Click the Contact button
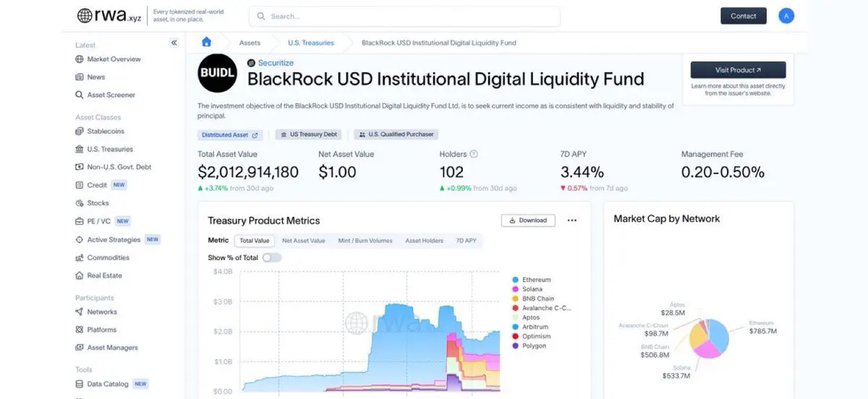The height and width of the screenshot is (399, 868). click(x=744, y=16)
